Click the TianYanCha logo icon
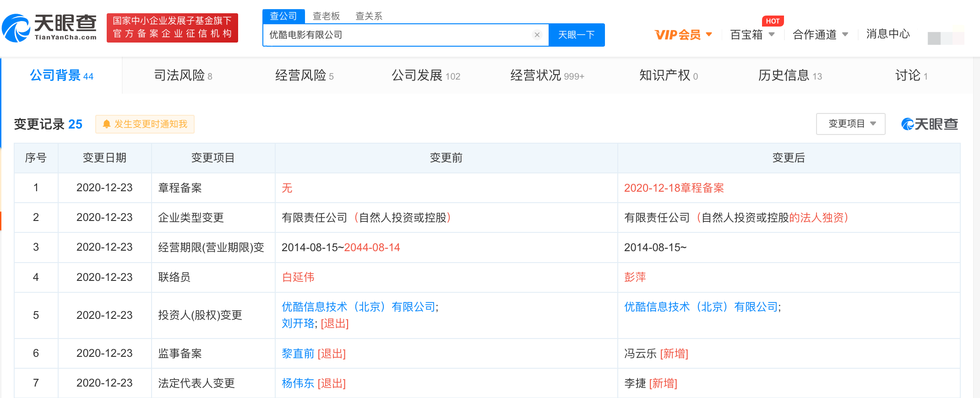The width and height of the screenshot is (980, 398). (16, 28)
